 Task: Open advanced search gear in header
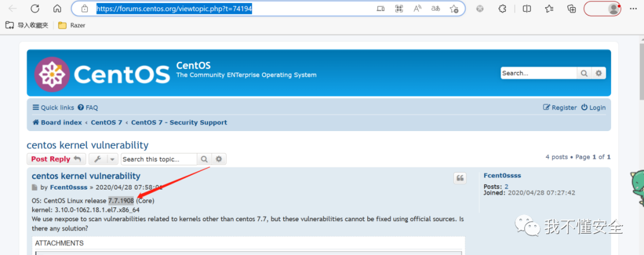coord(599,73)
